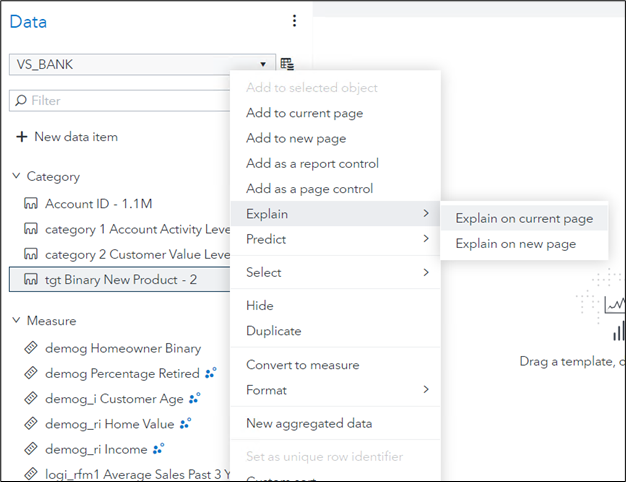Click the plus icon for New data item
The image size is (626, 482).
tap(21, 137)
